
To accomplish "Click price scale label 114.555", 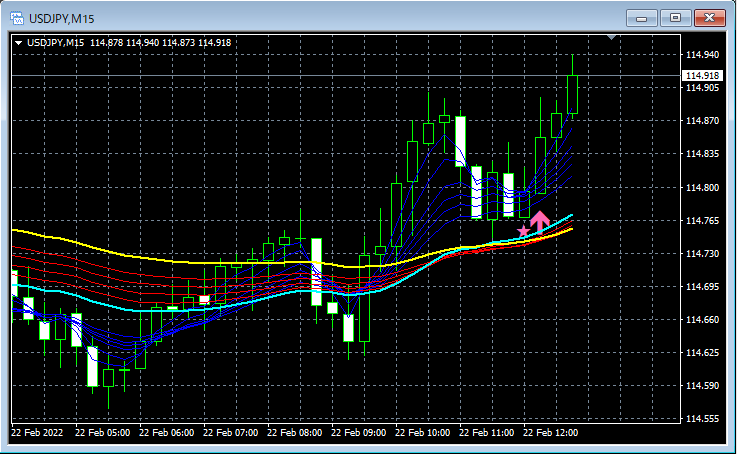I will pos(702,419).
